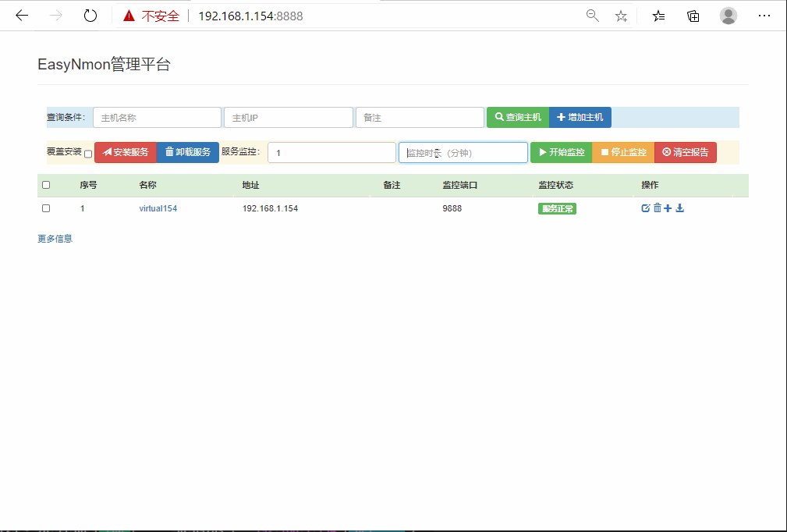787x532 pixels.
Task: Click the red 清空报告 button
Action: (x=685, y=152)
